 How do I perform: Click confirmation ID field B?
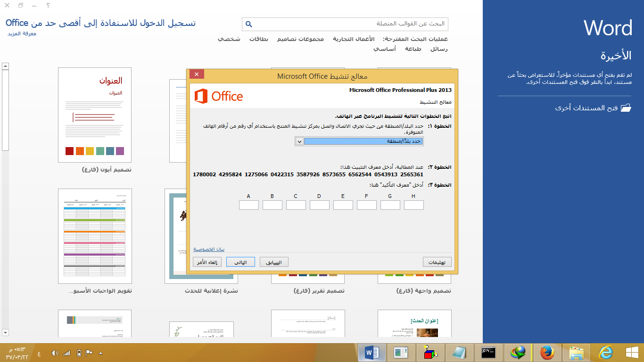272,205
